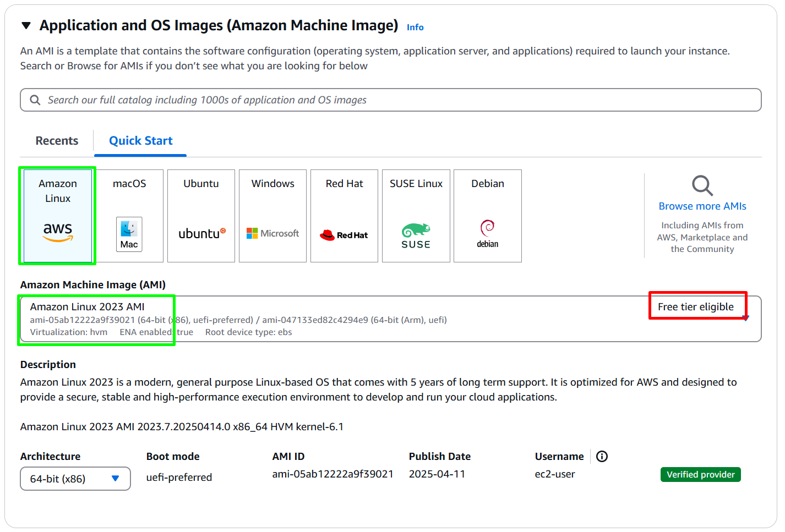Click the ec2-user username value
785x532 pixels.
click(555, 474)
